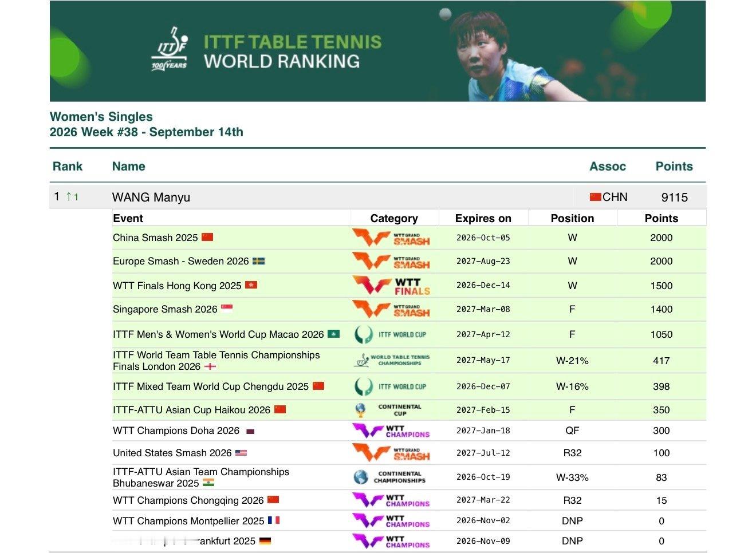756x553 pixels.
Task: Click the Assoc column header
Action: pos(608,167)
